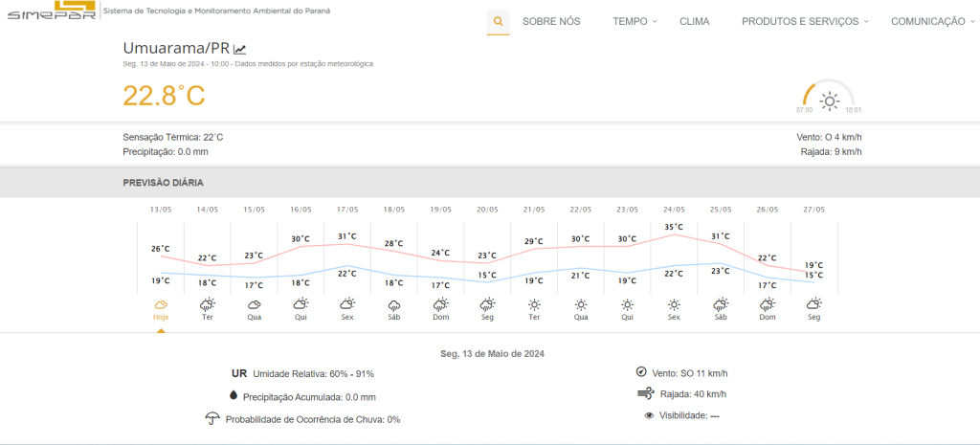The width and height of the screenshot is (980, 445).
Task: Click the orange search magnifier icon
Action: 498,21
